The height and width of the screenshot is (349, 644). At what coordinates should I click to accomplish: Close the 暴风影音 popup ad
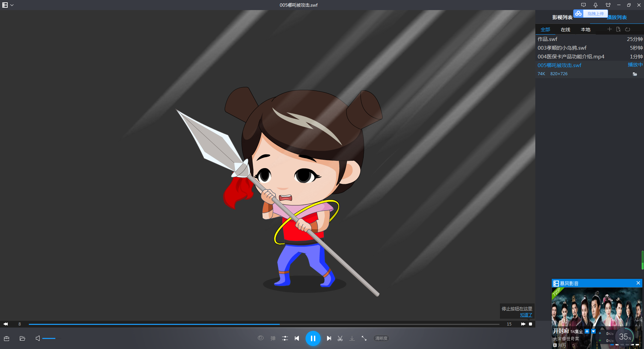click(x=638, y=283)
